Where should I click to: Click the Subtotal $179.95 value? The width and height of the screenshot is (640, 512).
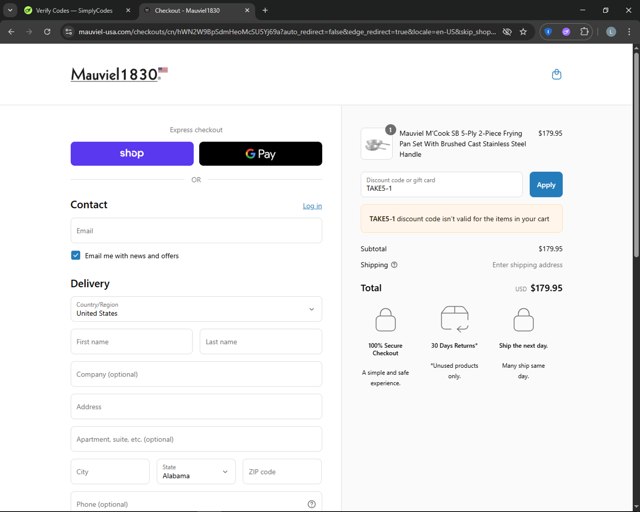click(550, 249)
